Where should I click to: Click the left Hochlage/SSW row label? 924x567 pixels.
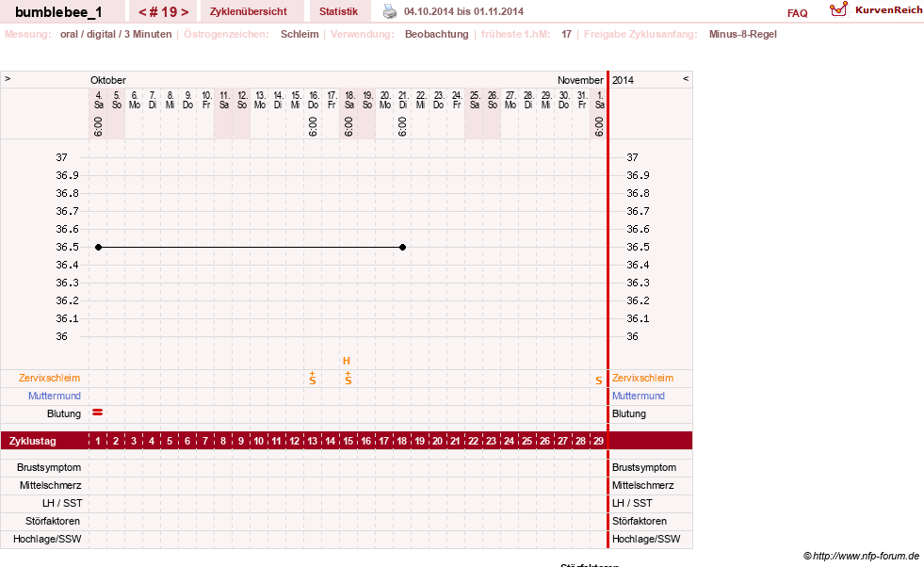click(47, 539)
